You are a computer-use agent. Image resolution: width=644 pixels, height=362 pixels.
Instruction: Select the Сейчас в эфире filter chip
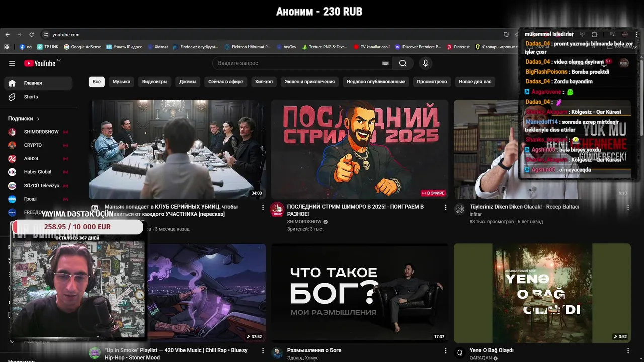(x=225, y=82)
